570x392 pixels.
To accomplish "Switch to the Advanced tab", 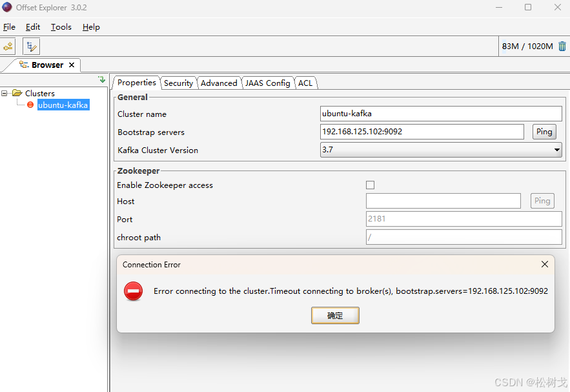I will [219, 83].
